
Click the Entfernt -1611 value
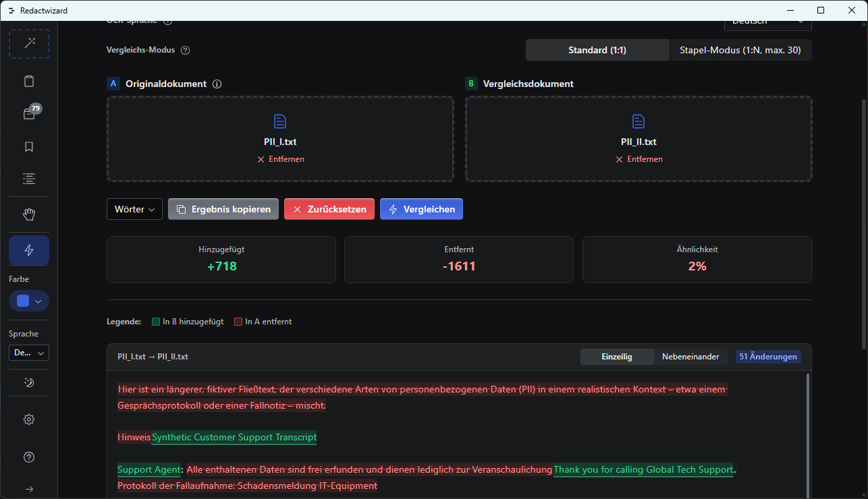tap(459, 266)
